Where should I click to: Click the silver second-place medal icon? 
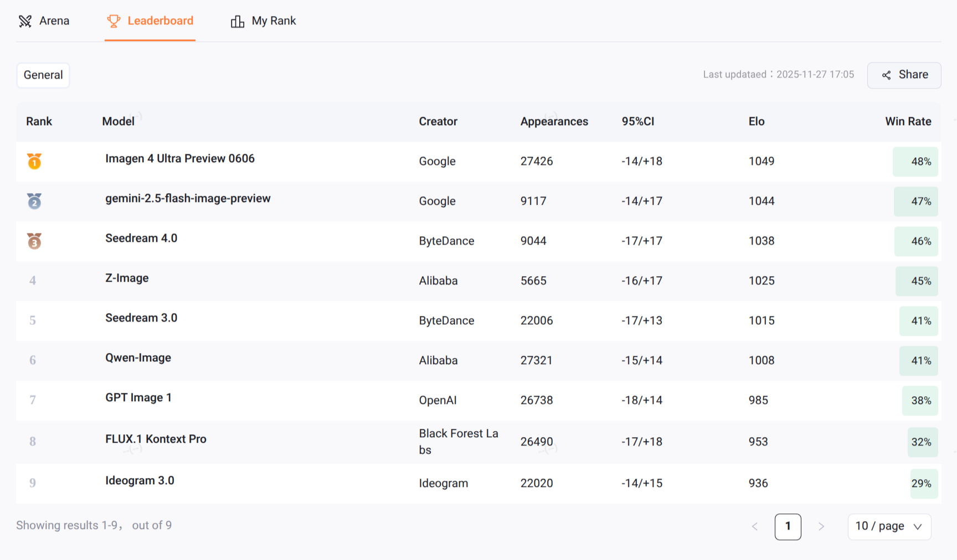[34, 201]
